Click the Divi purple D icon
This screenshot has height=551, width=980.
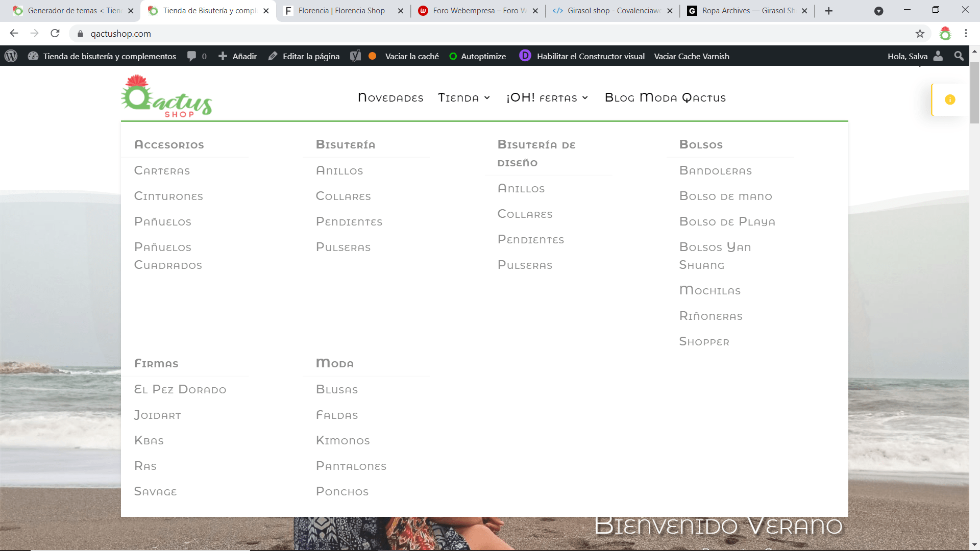coord(525,56)
